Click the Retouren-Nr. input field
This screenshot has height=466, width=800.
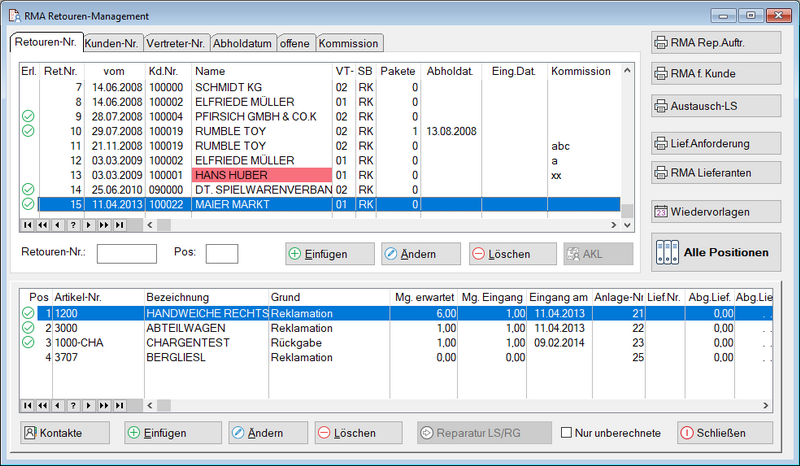pyautogui.click(x=126, y=253)
